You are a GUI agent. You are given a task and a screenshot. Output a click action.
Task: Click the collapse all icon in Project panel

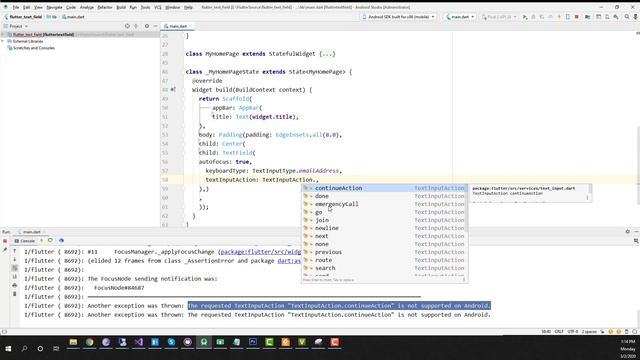click(136, 26)
